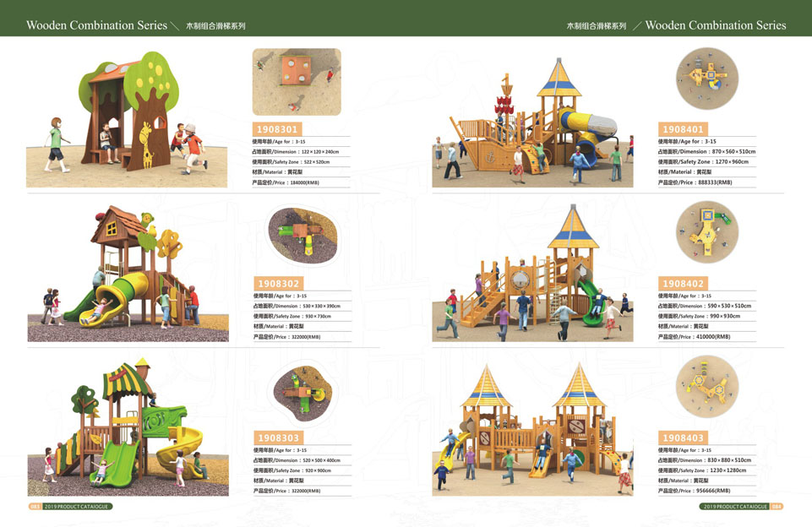
Task: Select the circular top-view thumbnail for 1908401
Action: click(x=707, y=79)
